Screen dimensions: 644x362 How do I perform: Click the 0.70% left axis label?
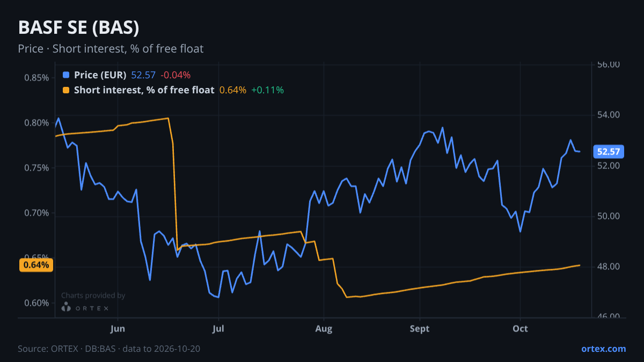(x=36, y=213)
